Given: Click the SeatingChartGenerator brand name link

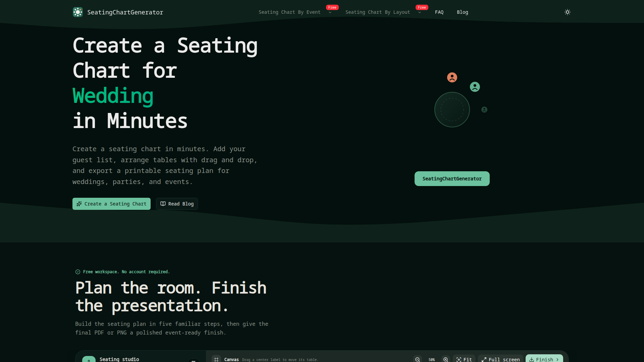Looking at the screenshot, I should click(x=125, y=12).
